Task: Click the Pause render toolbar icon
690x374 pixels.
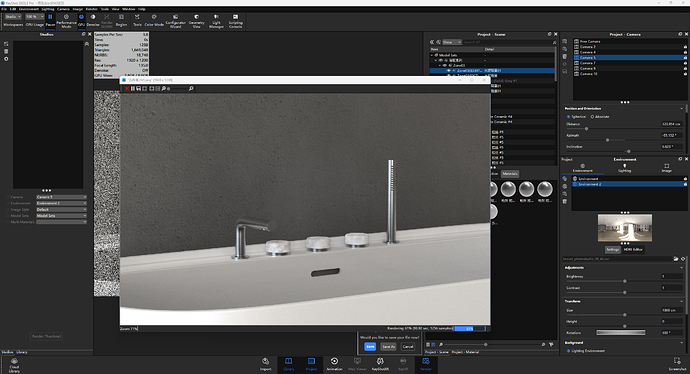Action: 50,20
